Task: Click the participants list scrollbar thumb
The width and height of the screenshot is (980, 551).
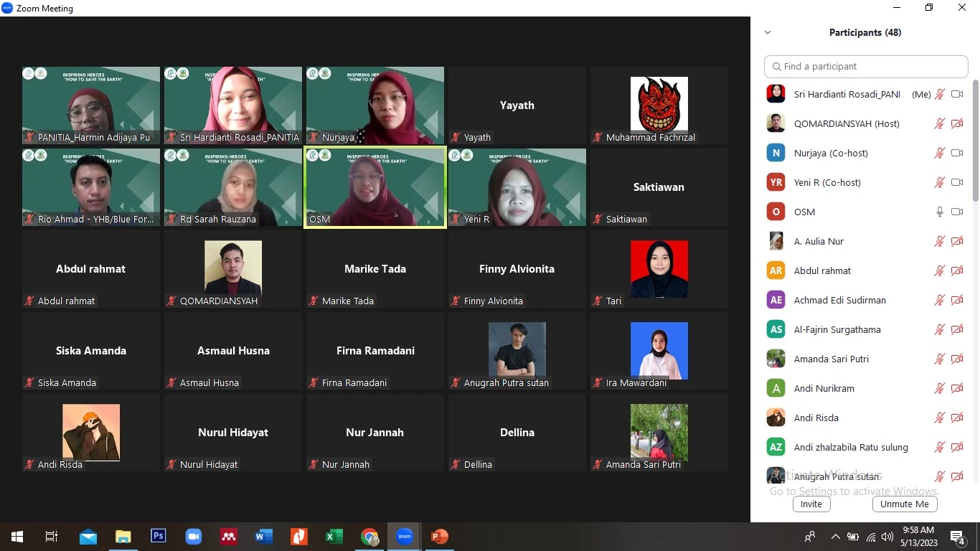Action: [x=975, y=140]
